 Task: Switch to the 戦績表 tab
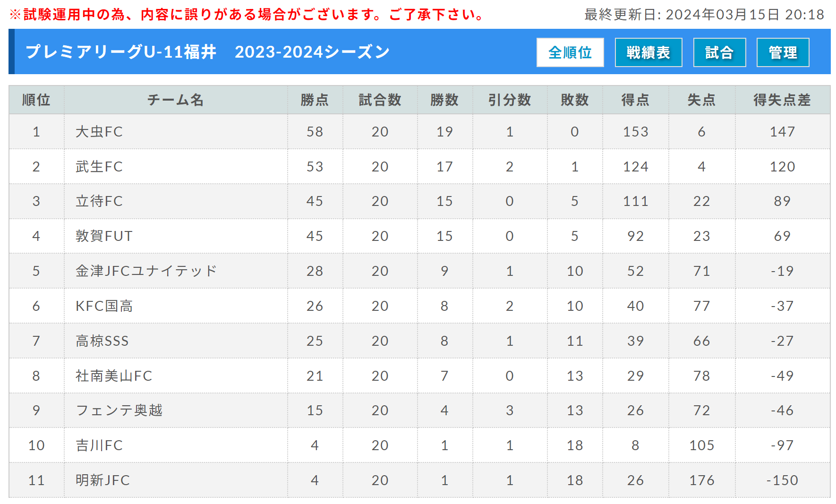(x=648, y=52)
